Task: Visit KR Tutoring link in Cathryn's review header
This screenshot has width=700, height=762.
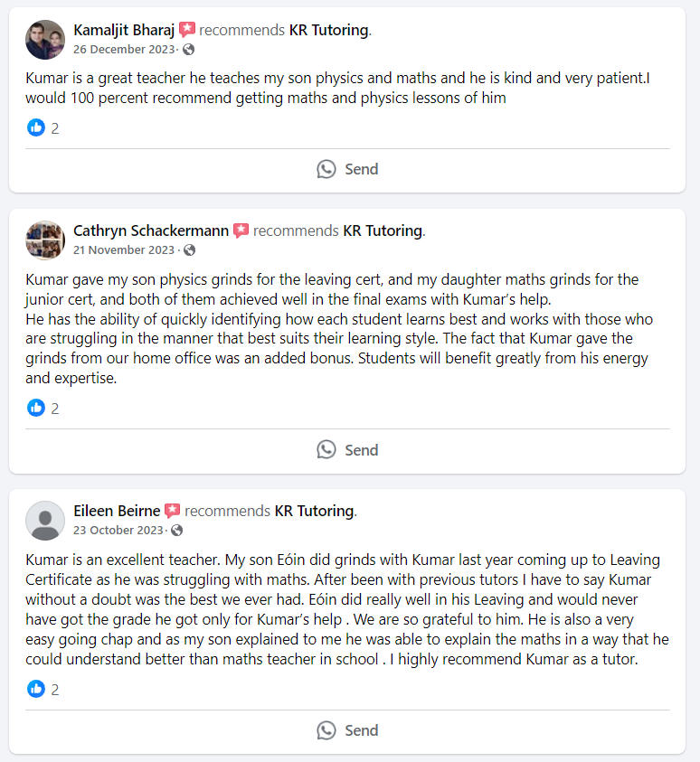Action: point(383,230)
